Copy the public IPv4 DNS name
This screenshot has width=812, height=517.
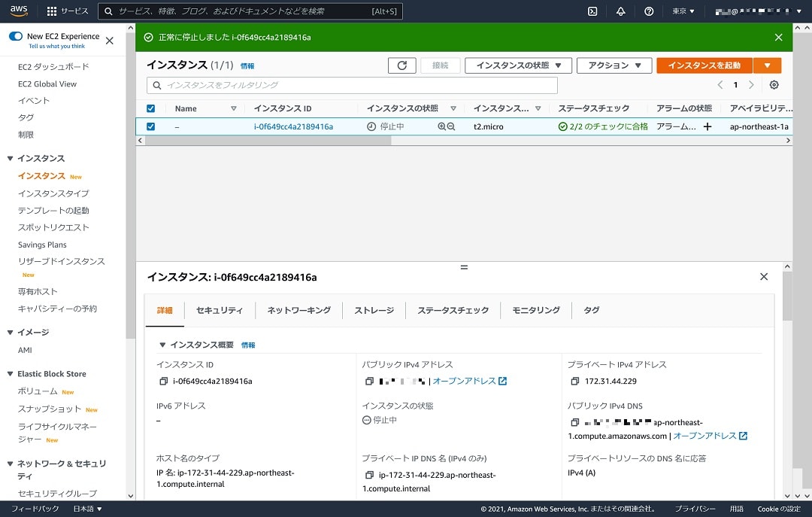tap(575, 423)
